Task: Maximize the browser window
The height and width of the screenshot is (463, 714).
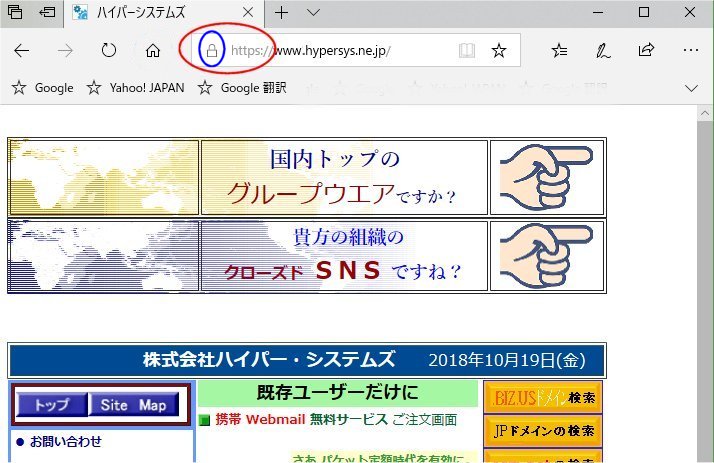Action: [x=644, y=12]
